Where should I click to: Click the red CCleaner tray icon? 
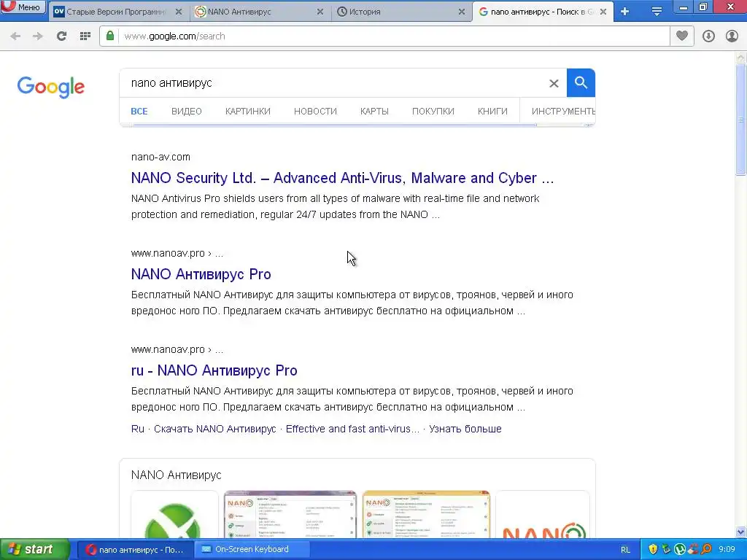pyautogui.click(x=693, y=550)
